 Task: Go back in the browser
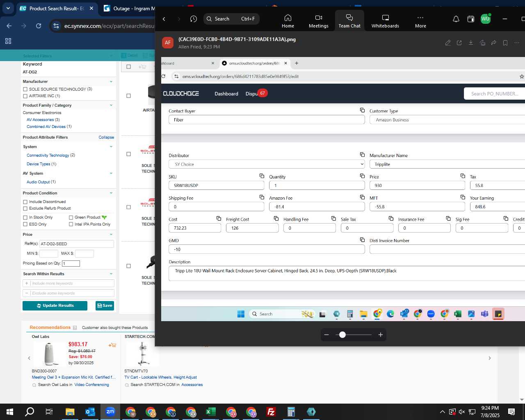click(x=9, y=26)
